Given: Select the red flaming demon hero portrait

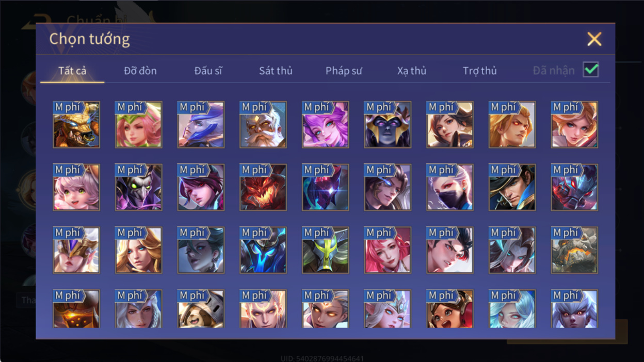Looking at the screenshot, I should click(x=263, y=188).
